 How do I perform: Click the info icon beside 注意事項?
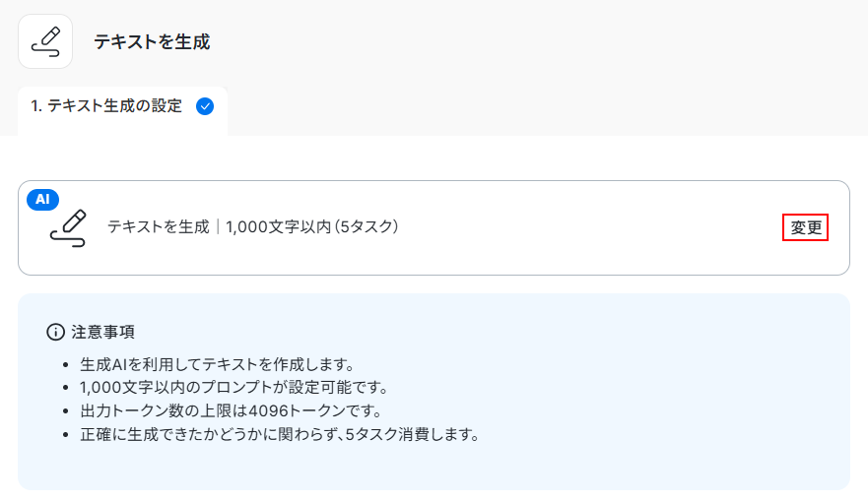tap(55, 332)
